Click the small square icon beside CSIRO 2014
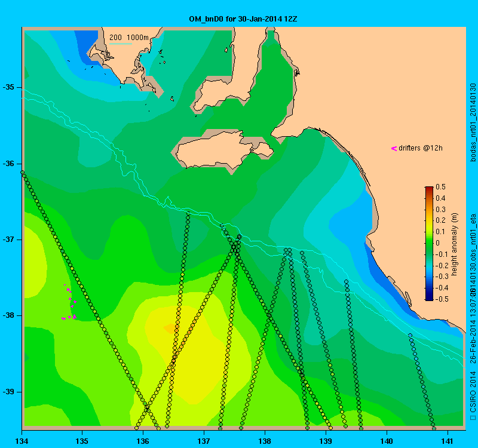This screenshot has width=478, height=448. (473, 417)
